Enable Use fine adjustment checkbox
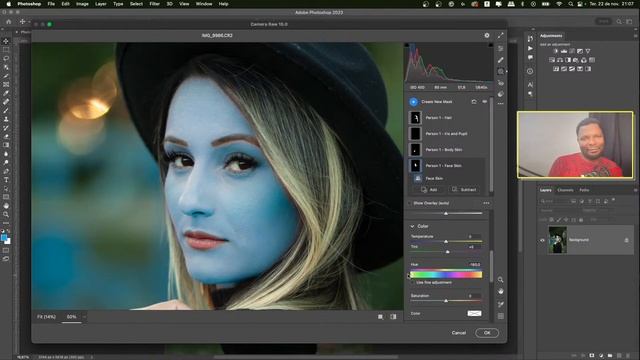The image size is (640, 360). pos(413,282)
